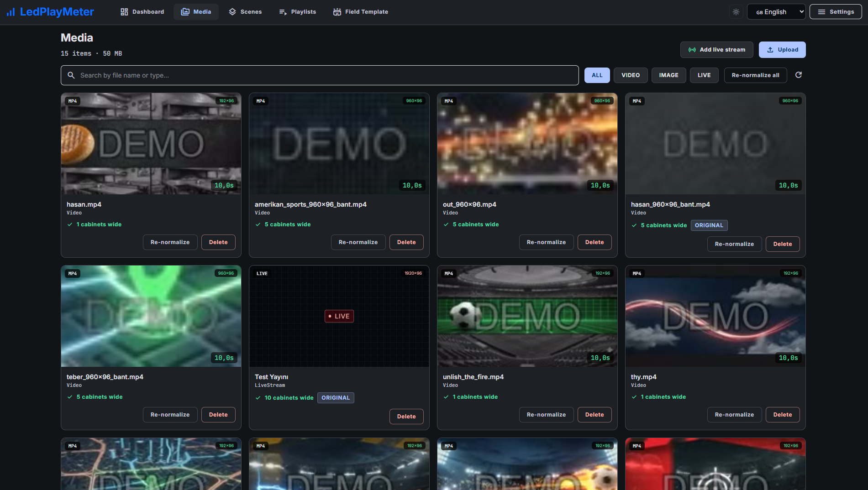Switch to the Media tab

(196, 12)
